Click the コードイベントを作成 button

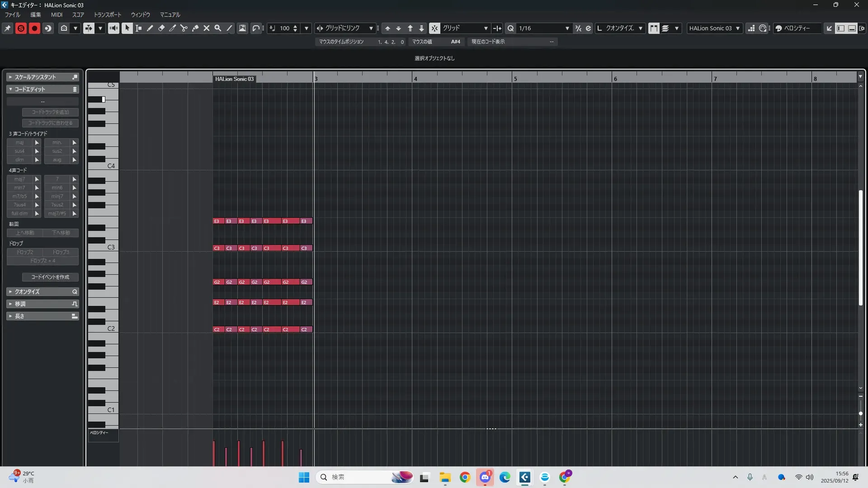tap(50, 277)
